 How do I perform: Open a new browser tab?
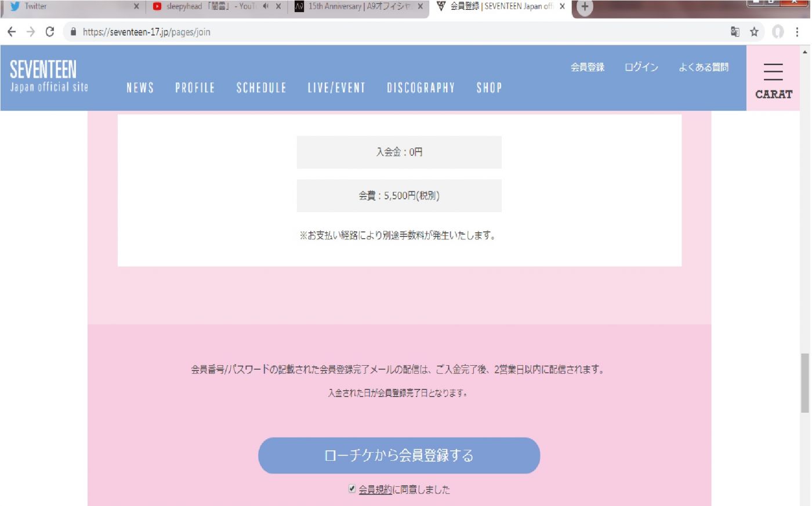click(585, 7)
